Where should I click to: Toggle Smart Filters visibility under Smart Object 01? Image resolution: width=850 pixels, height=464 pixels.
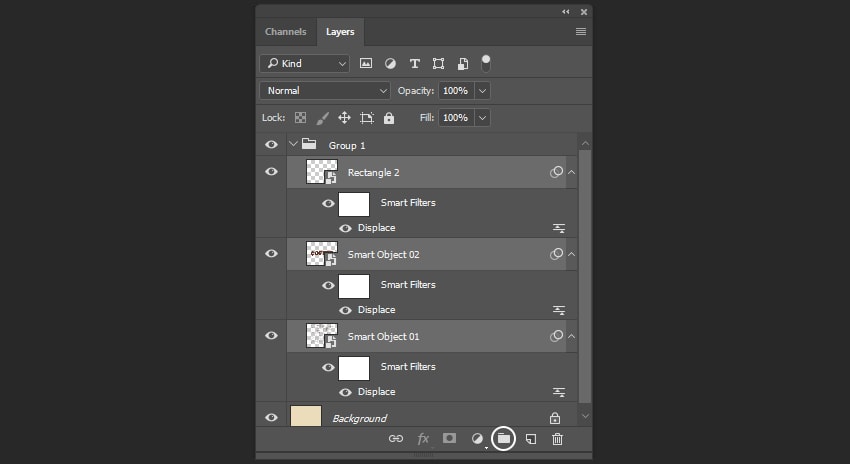(x=328, y=367)
